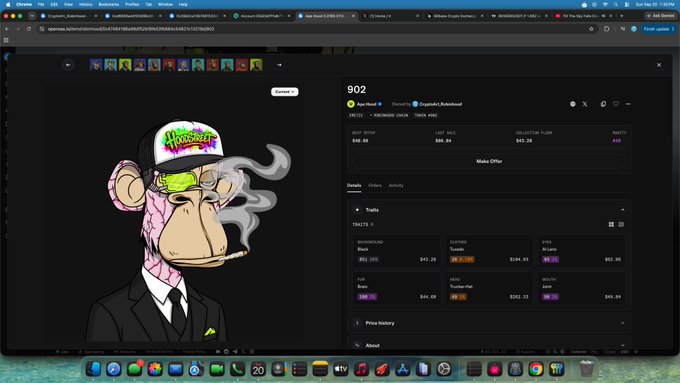
Task: Go to the previous item arrow
Action: pos(68,65)
